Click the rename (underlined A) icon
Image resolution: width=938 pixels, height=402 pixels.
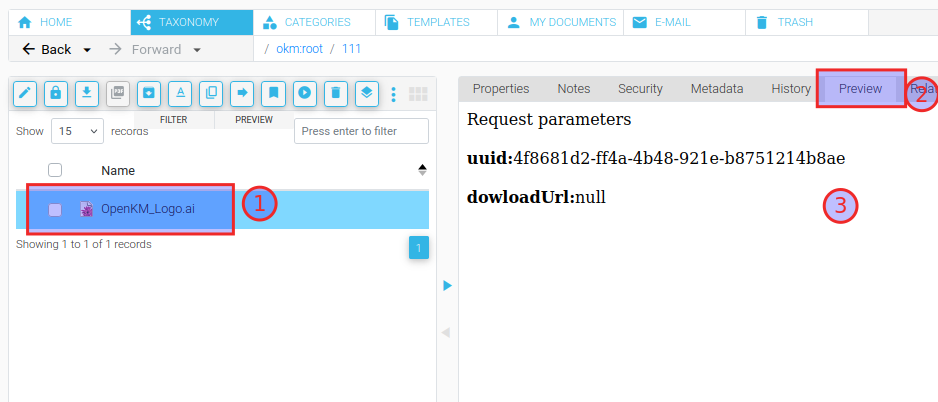(180, 94)
